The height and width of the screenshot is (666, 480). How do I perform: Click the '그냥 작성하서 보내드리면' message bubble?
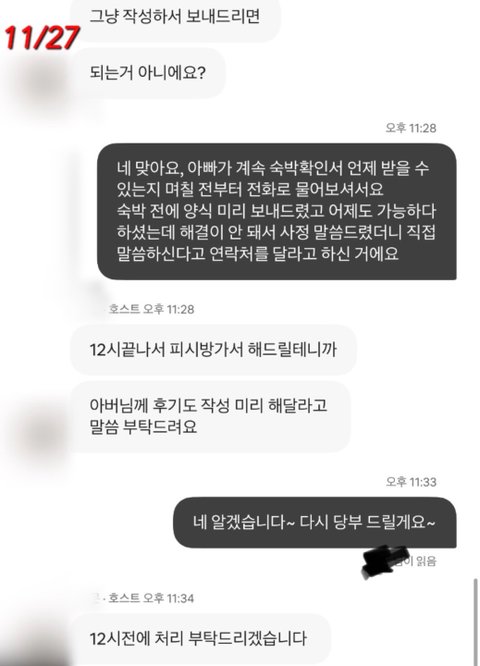[175, 18]
